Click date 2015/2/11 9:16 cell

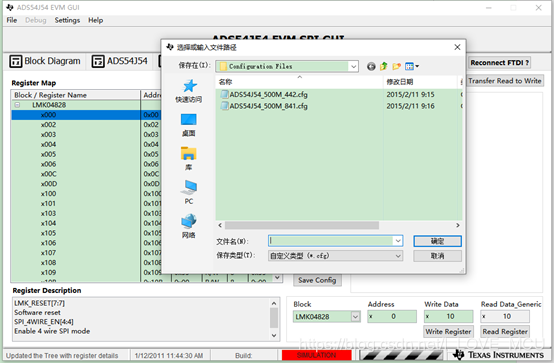[411, 106]
